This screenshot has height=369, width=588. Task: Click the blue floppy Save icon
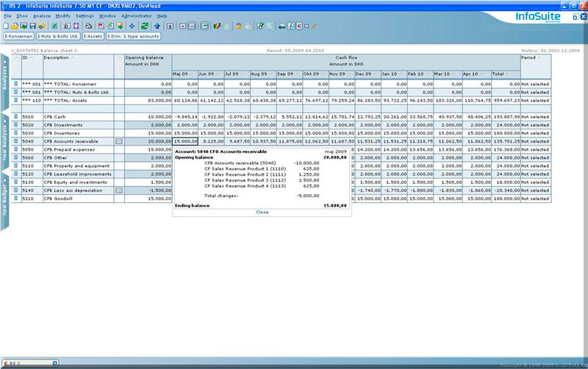tap(32, 26)
